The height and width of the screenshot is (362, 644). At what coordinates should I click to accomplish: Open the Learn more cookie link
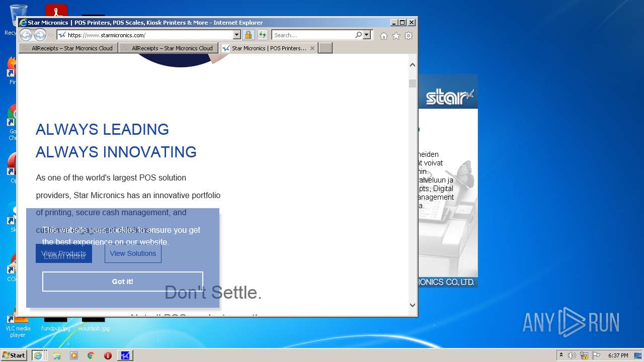pos(64,256)
